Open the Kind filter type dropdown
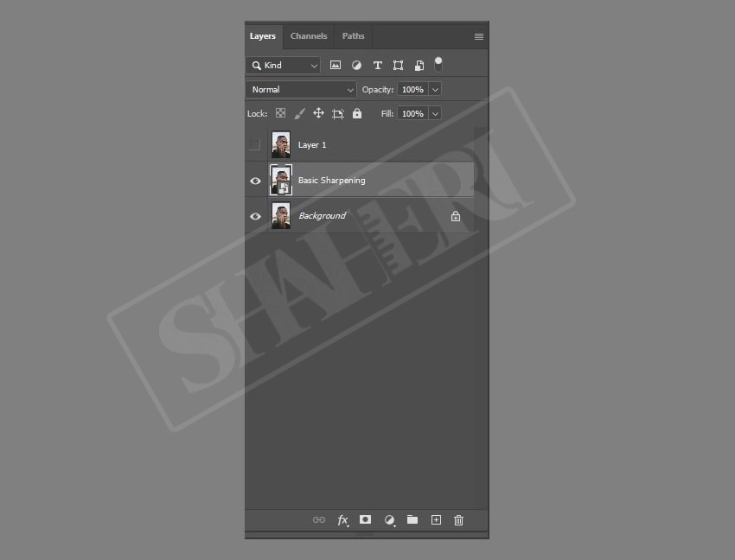The height and width of the screenshot is (560, 735). point(283,66)
